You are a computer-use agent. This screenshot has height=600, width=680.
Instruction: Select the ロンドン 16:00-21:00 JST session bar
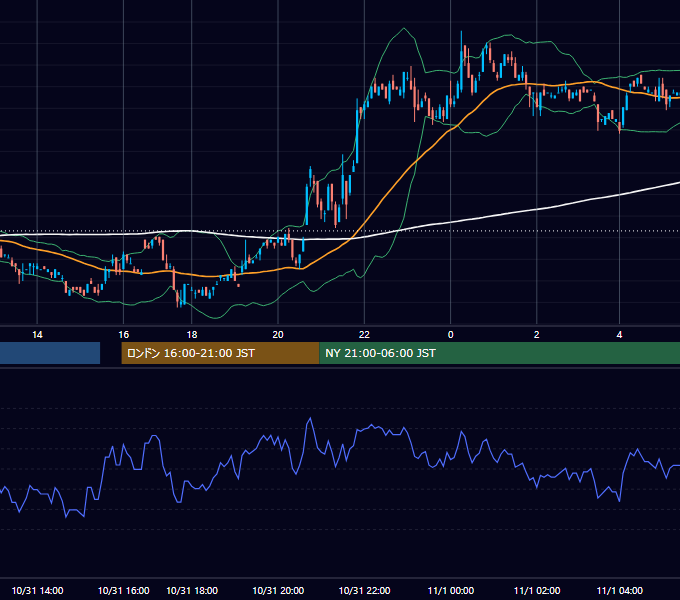(220, 353)
